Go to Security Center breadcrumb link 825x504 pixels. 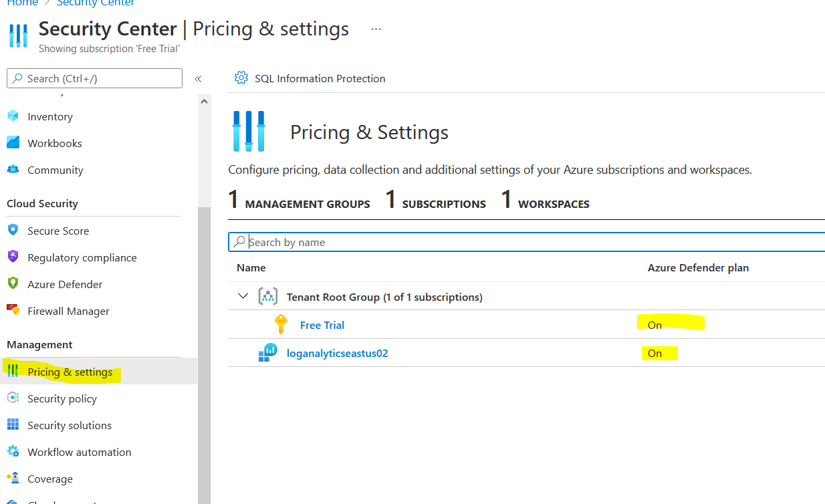(x=96, y=3)
